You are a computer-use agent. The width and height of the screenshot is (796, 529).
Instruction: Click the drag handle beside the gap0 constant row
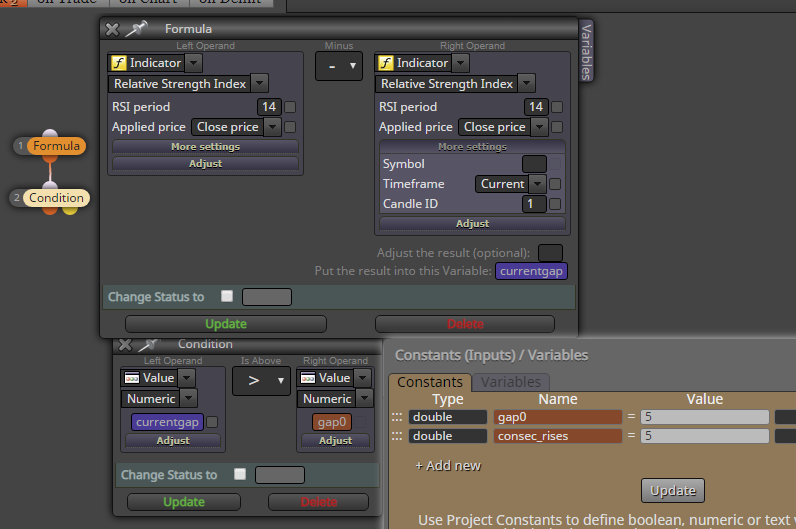pos(397,417)
